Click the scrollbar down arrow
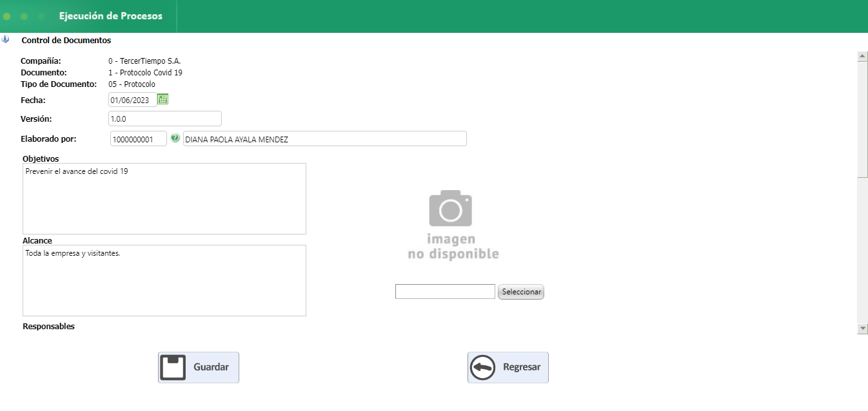This screenshot has height=411, width=868. coord(863,329)
